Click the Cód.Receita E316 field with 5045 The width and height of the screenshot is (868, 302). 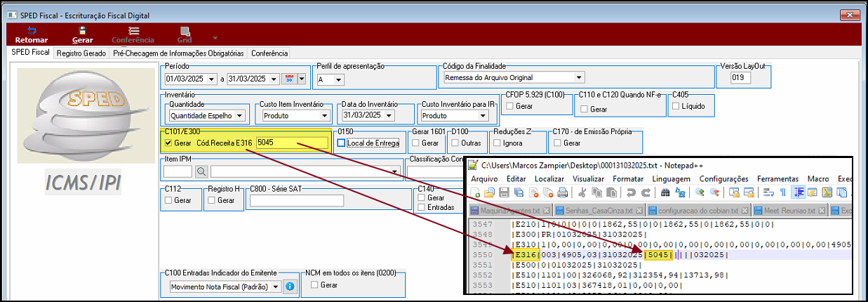292,143
